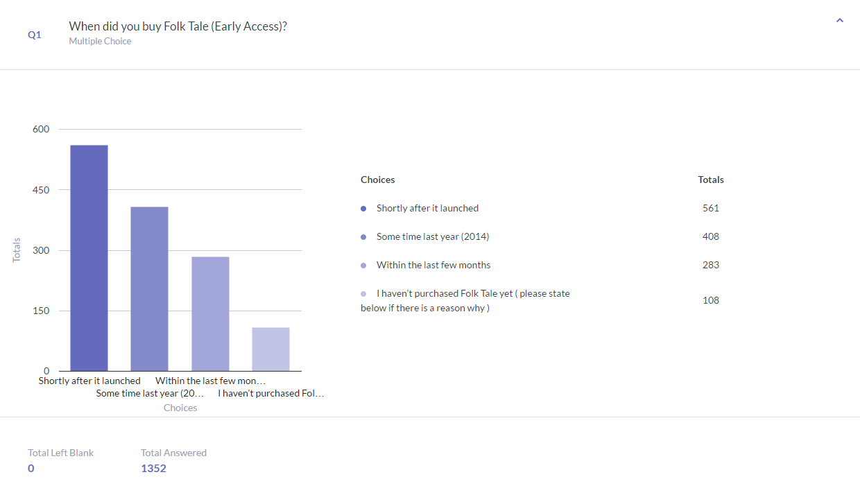Click the 'Totals' column header in the table
Screen dimensions: 860x504
(x=711, y=180)
